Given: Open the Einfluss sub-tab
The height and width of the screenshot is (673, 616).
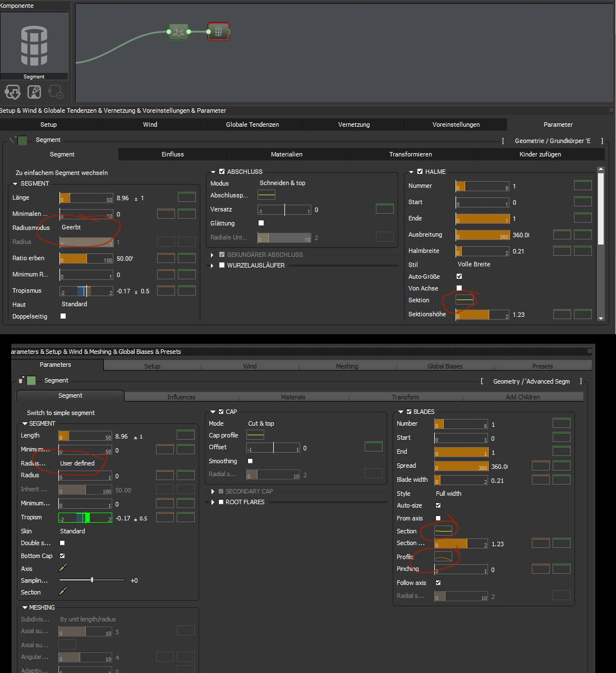Looking at the screenshot, I should point(173,154).
